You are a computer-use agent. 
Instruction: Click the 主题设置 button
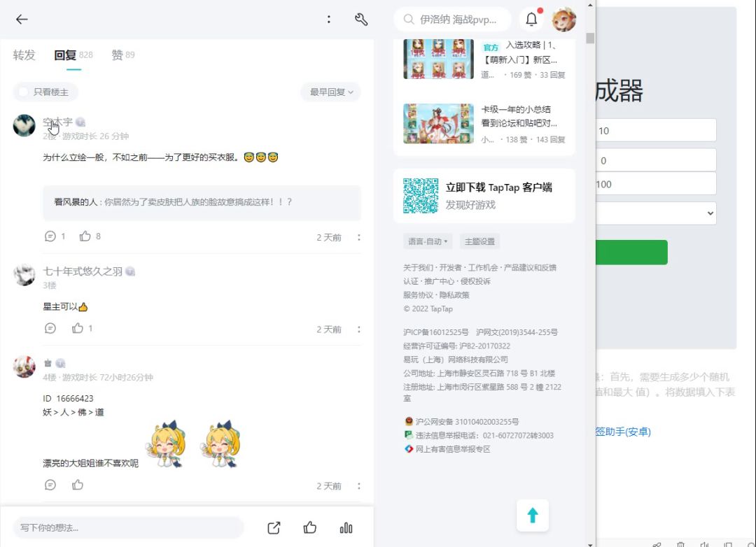point(479,241)
